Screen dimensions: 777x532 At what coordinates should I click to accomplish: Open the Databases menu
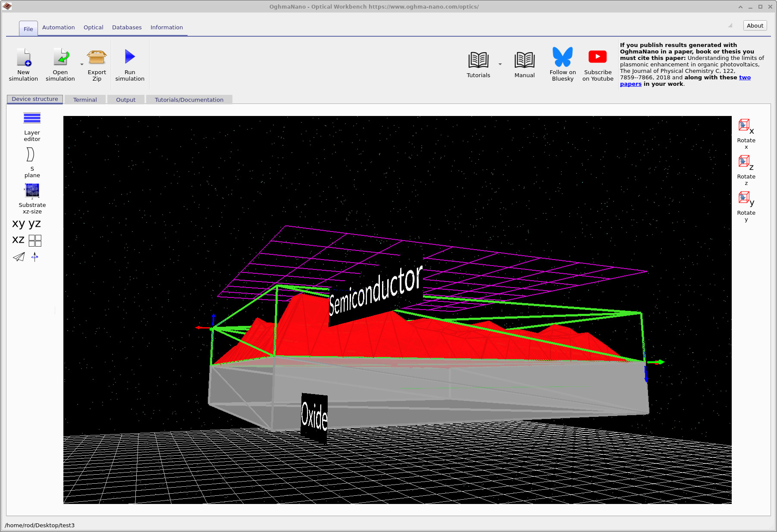(127, 27)
